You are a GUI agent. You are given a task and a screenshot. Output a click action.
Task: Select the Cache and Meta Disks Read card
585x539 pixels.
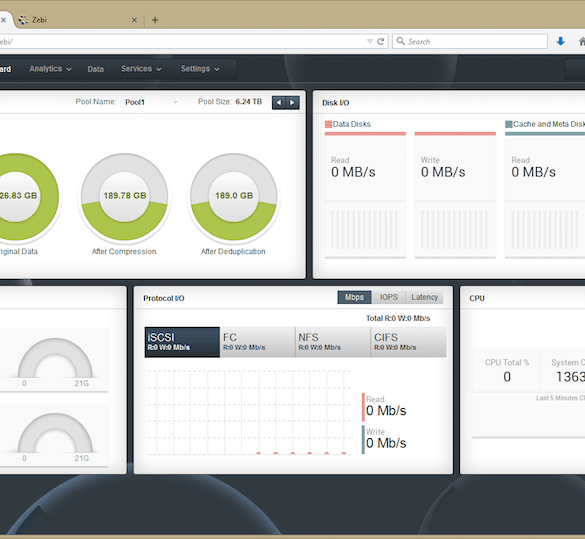click(x=545, y=194)
